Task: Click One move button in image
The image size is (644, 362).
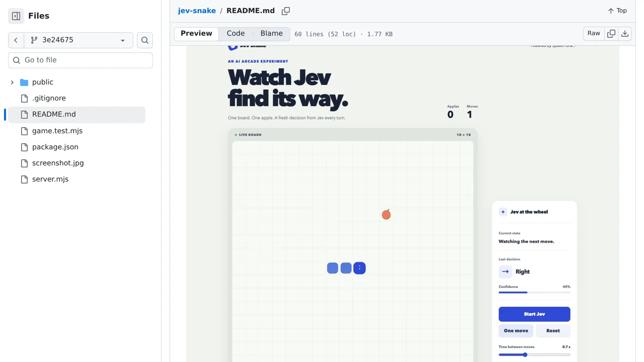Action: click(x=516, y=331)
